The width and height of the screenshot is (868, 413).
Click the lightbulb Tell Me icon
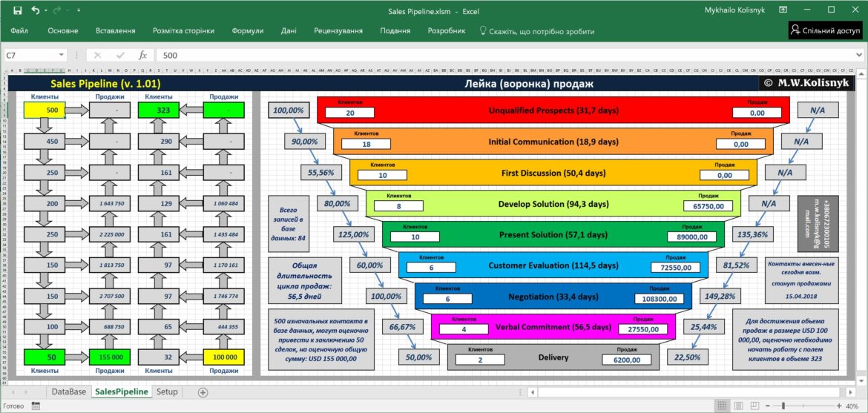(x=482, y=31)
